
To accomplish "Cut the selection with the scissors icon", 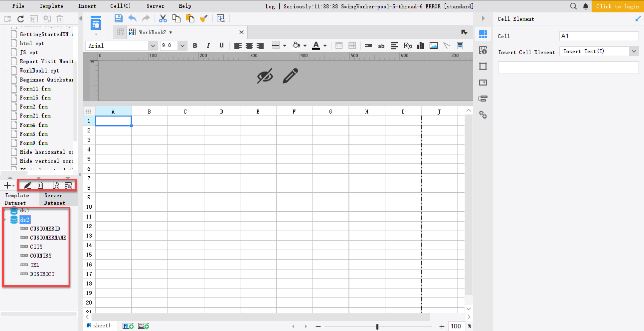I will 163,18.
